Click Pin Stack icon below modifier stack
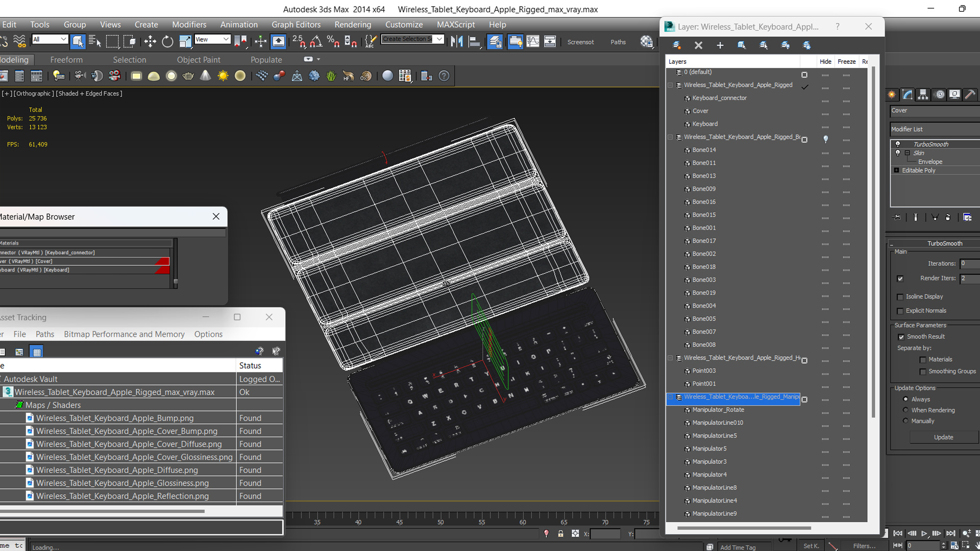Viewport: 980px width, 551px height. click(x=897, y=217)
